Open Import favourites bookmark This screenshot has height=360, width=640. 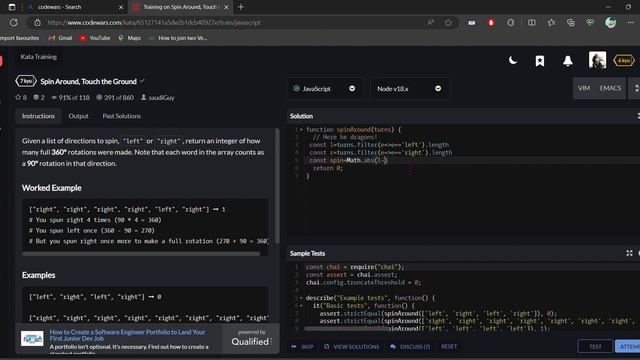click(x=20, y=38)
